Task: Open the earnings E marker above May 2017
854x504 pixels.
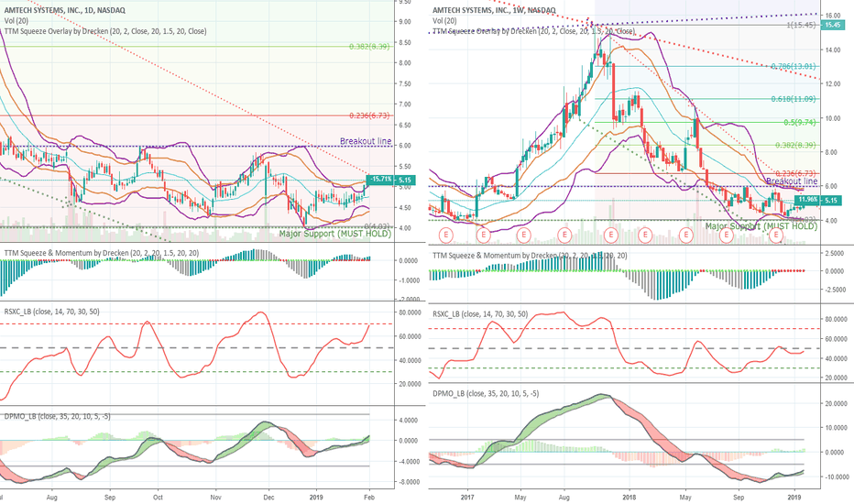Action: click(523, 236)
